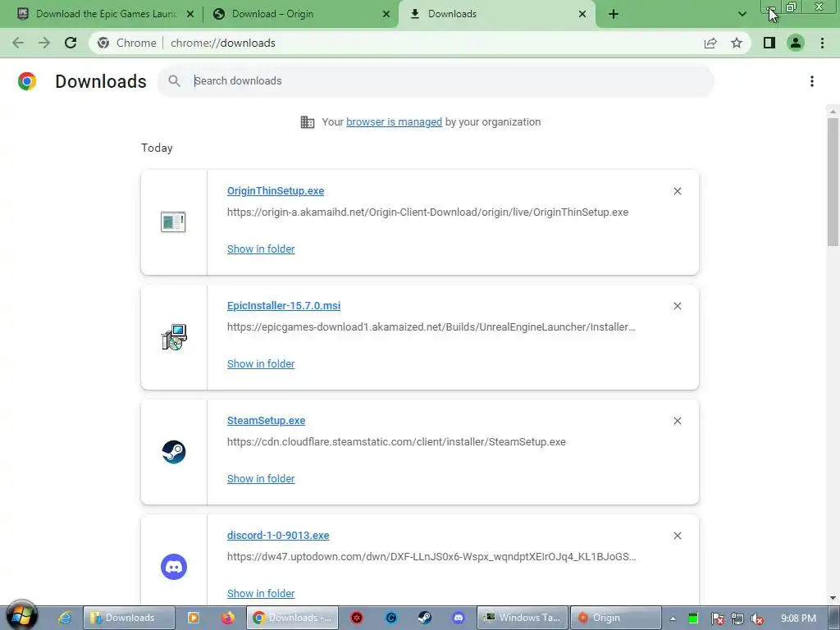Open Chrome's main three-dot menu
The image size is (840, 630).
[x=822, y=43]
